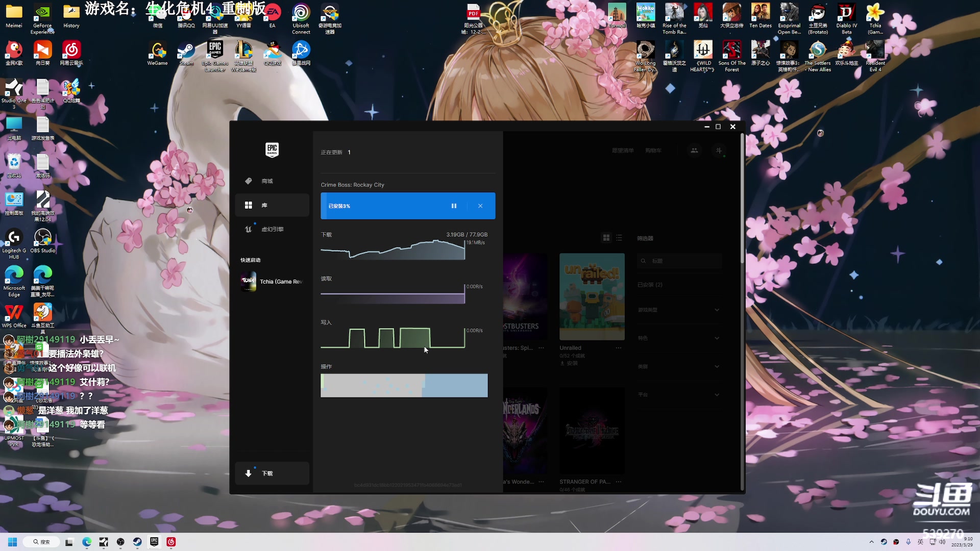This screenshot has height=551, width=980.
Task: Switch library to grid view
Action: (x=606, y=238)
